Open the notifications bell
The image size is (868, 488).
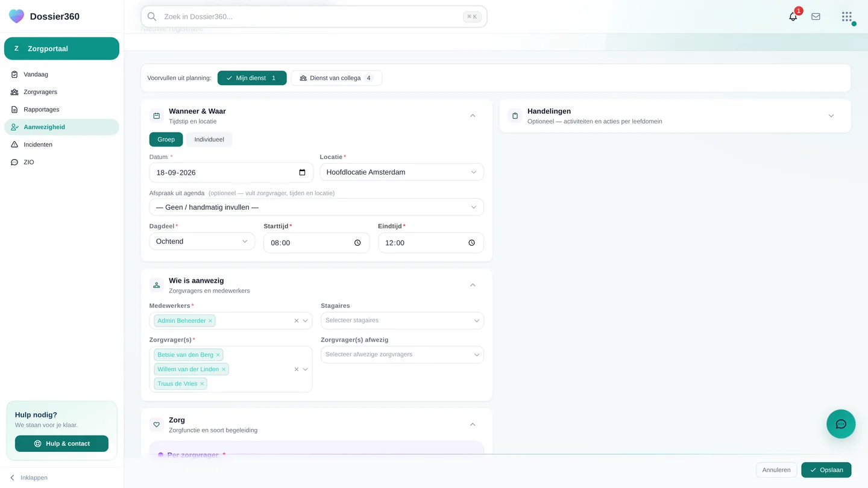(x=793, y=17)
